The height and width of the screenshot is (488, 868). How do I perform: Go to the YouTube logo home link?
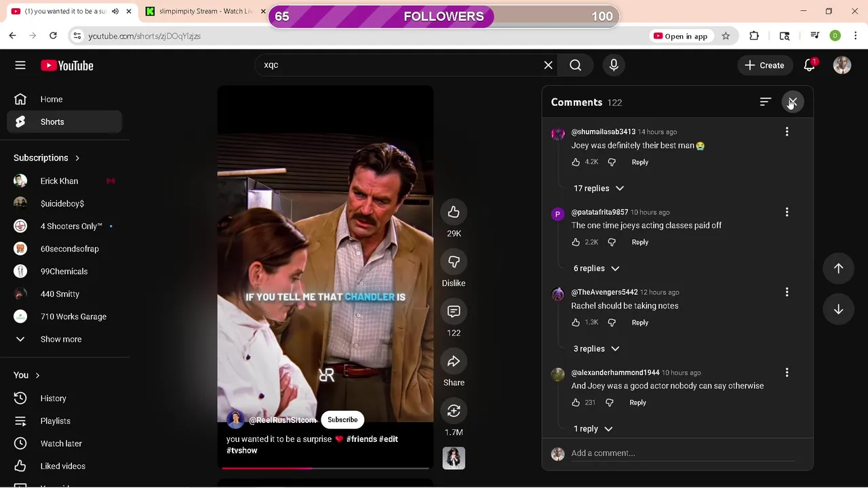click(x=67, y=66)
